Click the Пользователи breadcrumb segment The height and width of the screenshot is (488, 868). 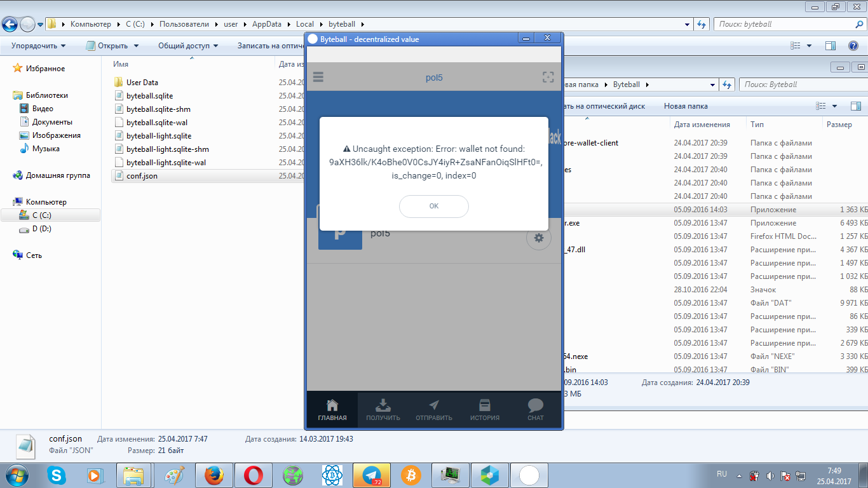pos(184,24)
